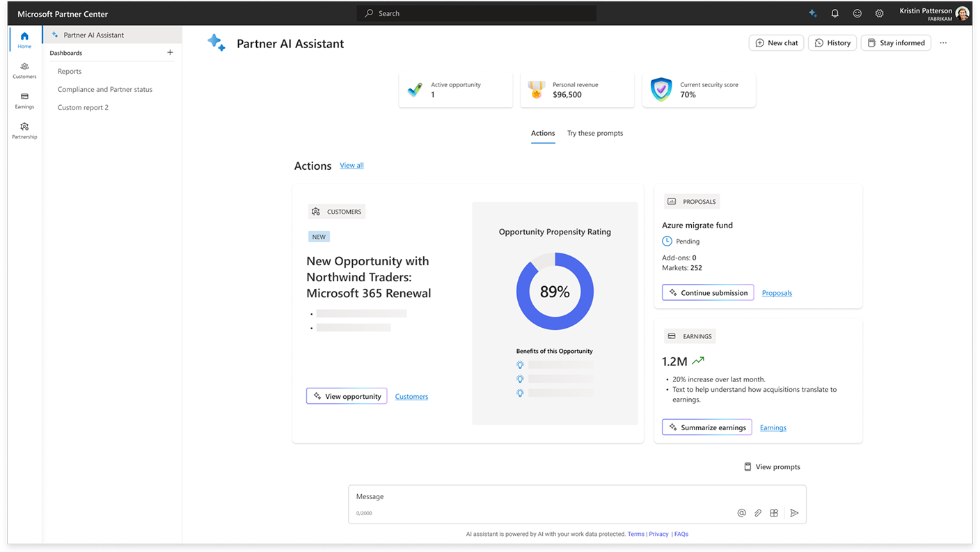Click the Search box in top bar
980x552 pixels.
(x=477, y=13)
